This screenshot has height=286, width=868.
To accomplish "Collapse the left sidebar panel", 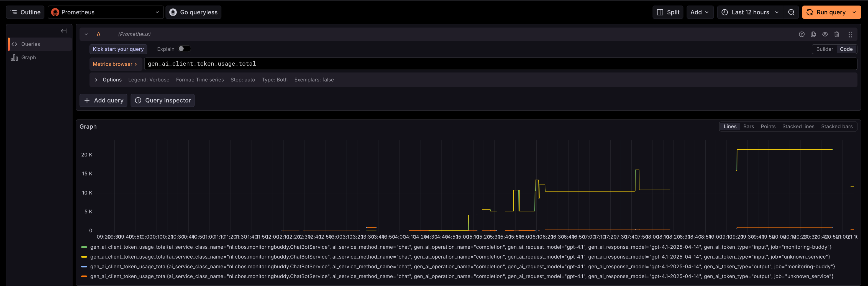I will click(x=64, y=31).
